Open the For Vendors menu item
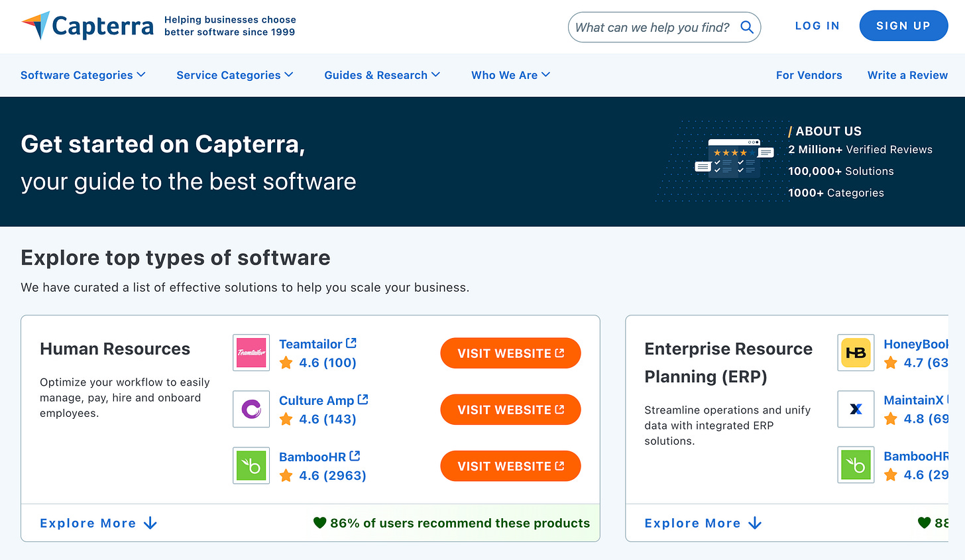965x560 pixels. click(x=809, y=75)
